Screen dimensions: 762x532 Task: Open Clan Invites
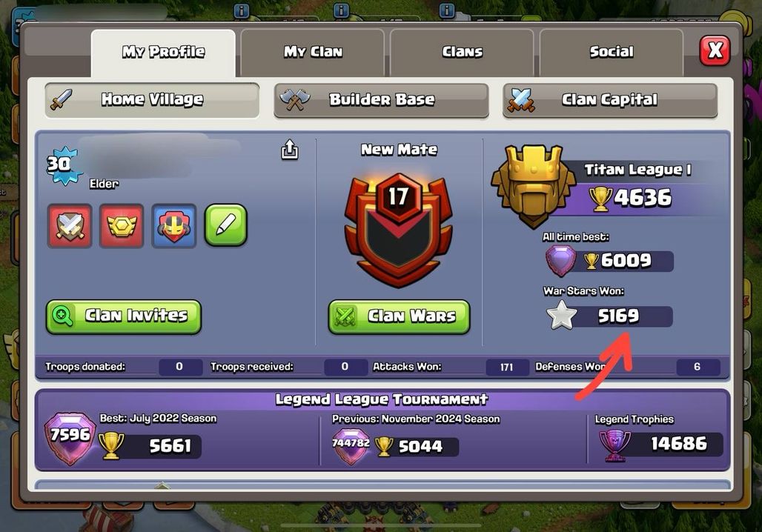click(124, 317)
